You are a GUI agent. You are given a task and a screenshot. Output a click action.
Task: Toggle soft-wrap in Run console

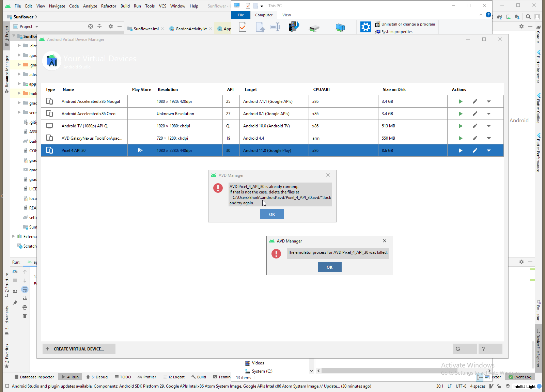25,289
